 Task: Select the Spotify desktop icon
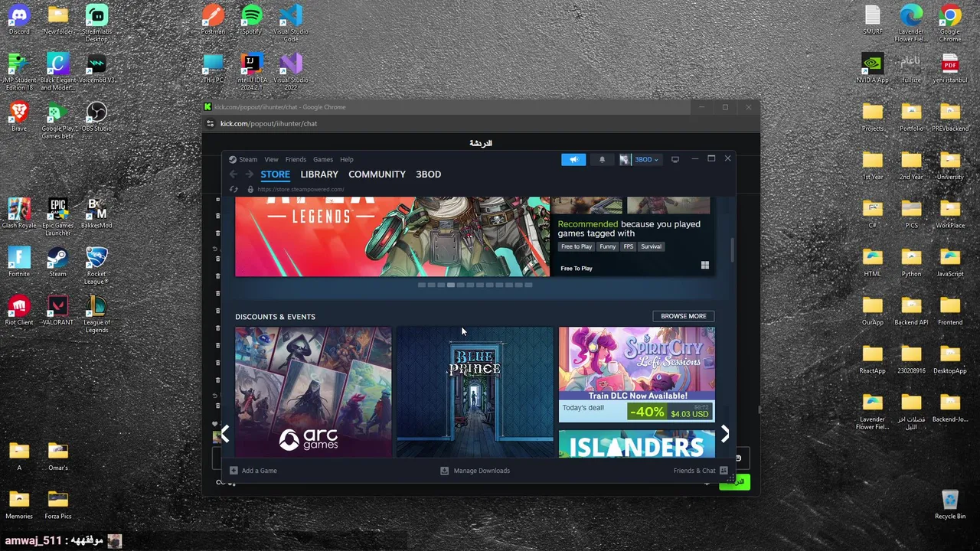click(252, 20)
